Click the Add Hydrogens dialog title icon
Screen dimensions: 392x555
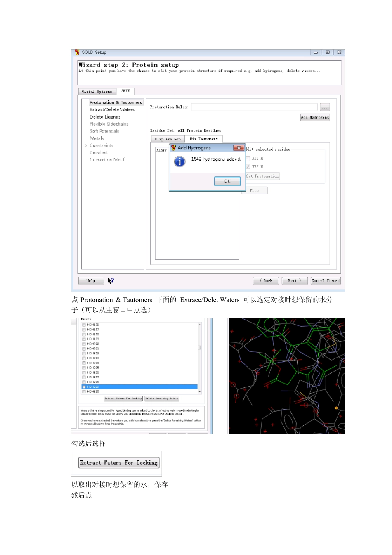174,148
